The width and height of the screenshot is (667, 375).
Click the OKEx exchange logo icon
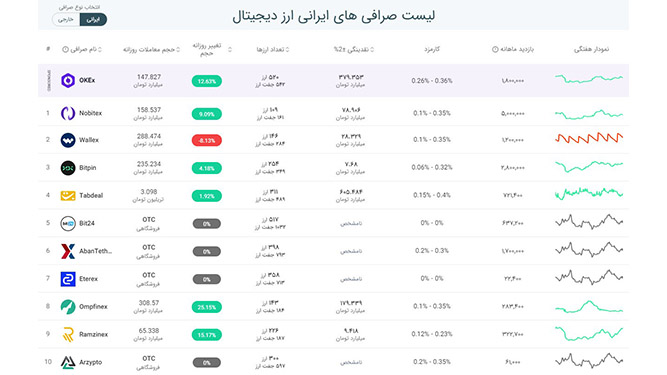68,80
